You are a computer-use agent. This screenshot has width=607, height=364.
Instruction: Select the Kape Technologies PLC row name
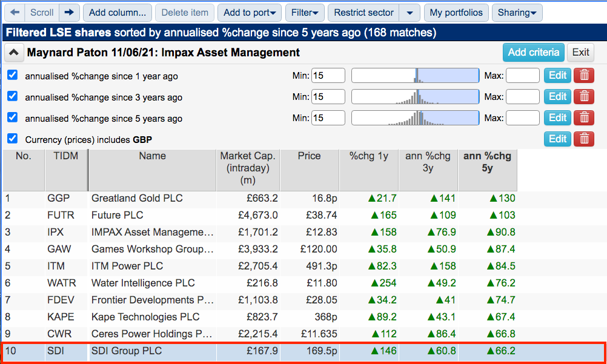click(x=145, y=317)
